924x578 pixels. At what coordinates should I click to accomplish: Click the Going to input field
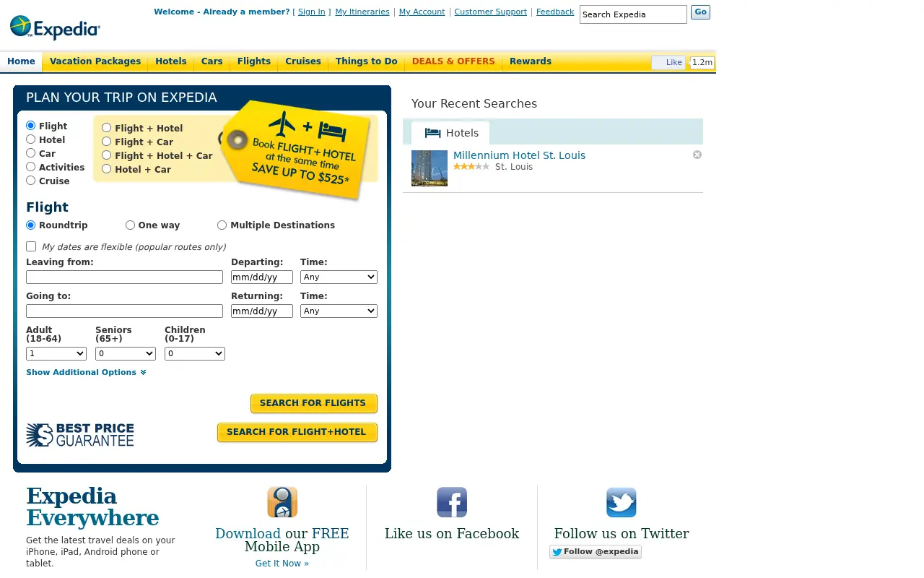124,311
